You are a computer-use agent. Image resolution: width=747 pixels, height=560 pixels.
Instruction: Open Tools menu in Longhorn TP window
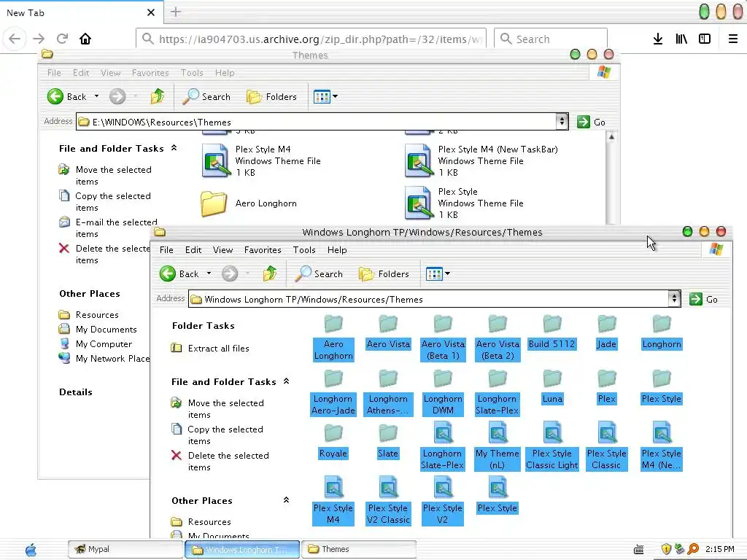(304, 250)
